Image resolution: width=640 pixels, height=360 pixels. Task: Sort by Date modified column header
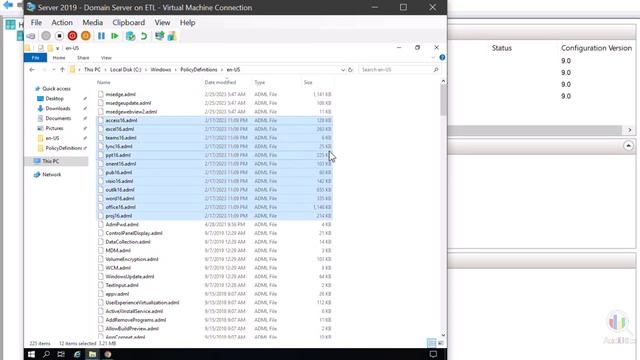(x=220, y=82)
